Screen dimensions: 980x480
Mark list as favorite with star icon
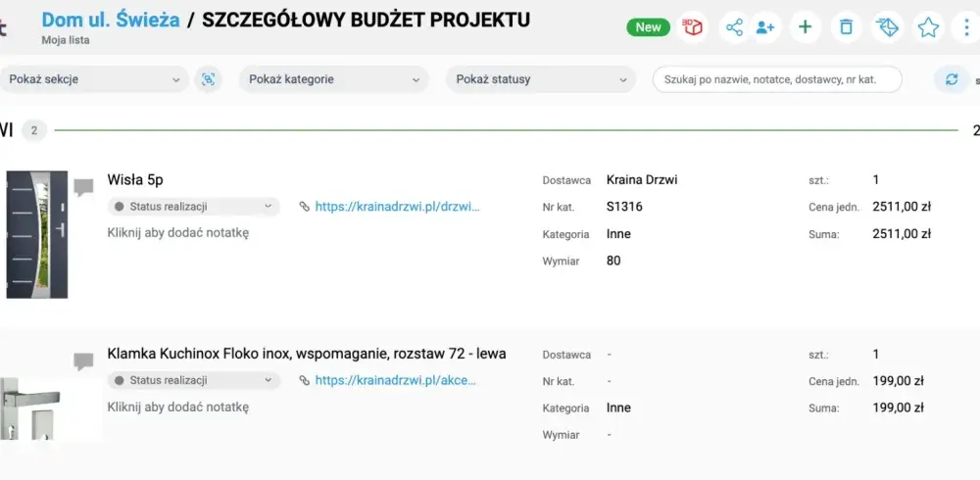click(x=928, y=26)
